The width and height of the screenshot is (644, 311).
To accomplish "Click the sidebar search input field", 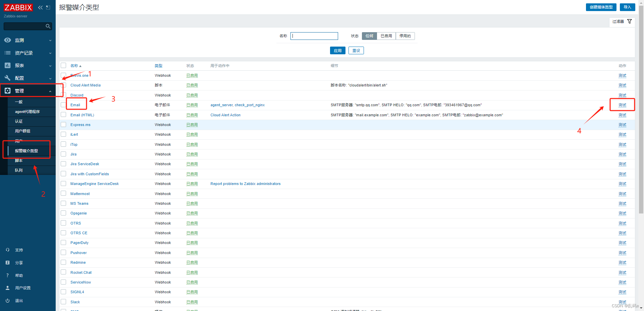I will 24,26.
